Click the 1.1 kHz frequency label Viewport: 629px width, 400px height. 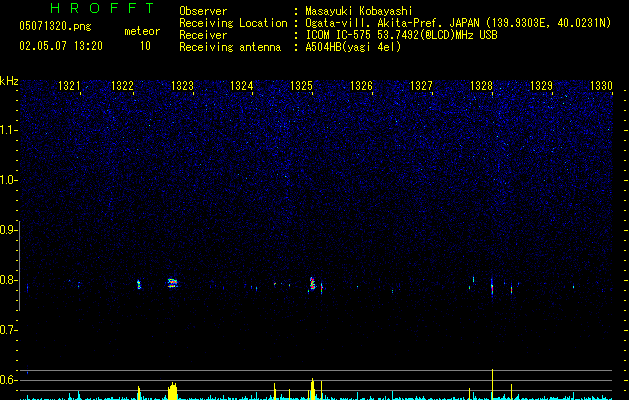click(x=8, y=130)
